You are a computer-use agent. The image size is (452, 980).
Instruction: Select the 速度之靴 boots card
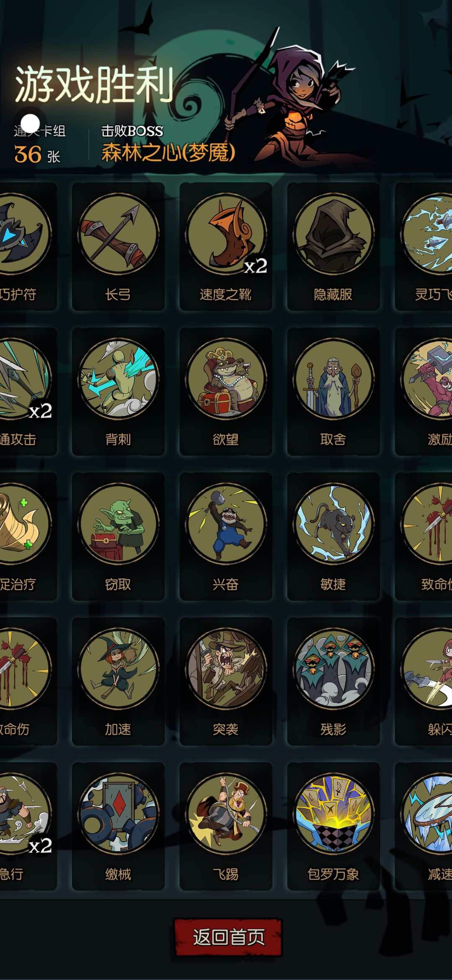click(226, 246)
